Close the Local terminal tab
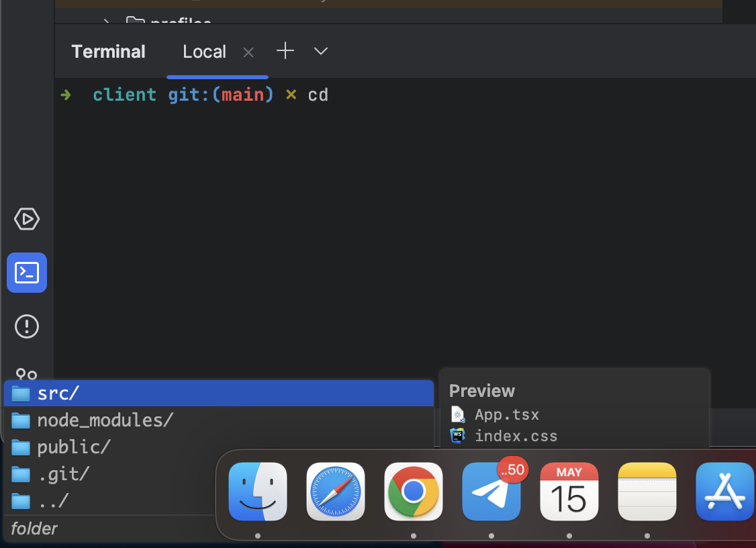 [248, 52]
